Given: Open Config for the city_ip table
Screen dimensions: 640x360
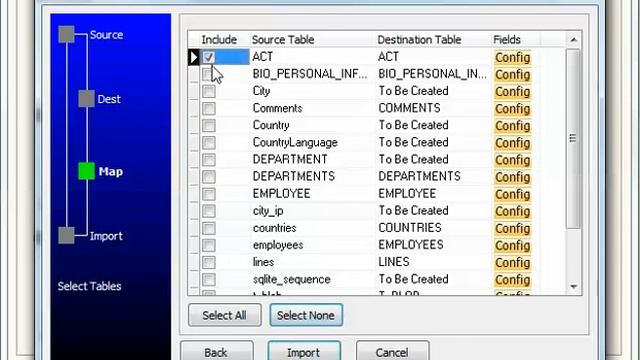Looking at the screenshot, I should pos(513,212).
